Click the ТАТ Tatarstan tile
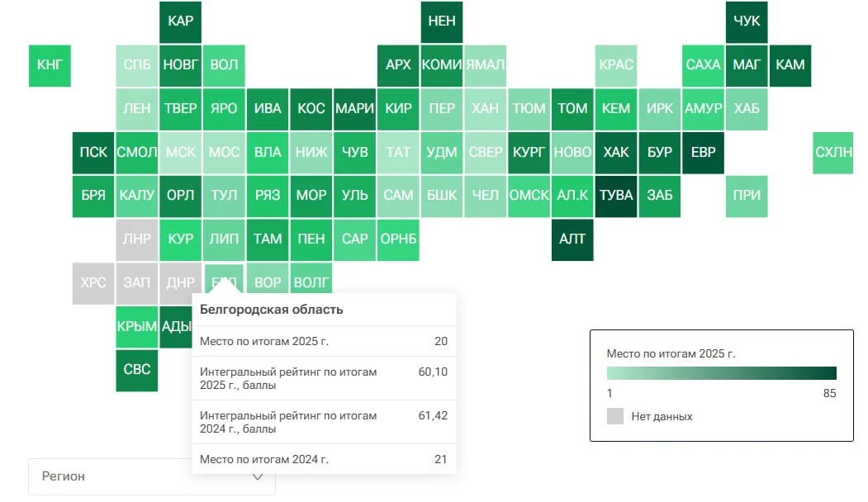Image resolution: width=868 pixels, height=502 pixels. (x=398, y=152)
